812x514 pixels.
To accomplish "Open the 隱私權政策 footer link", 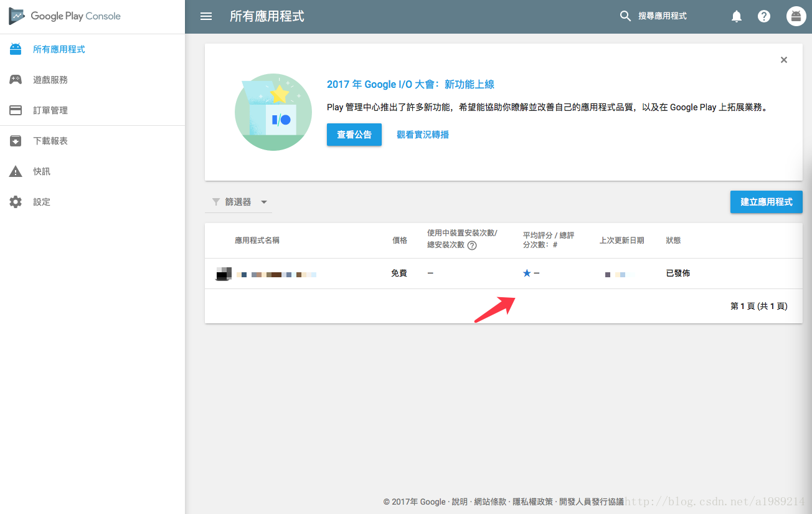I will click(x=534, y=501).
